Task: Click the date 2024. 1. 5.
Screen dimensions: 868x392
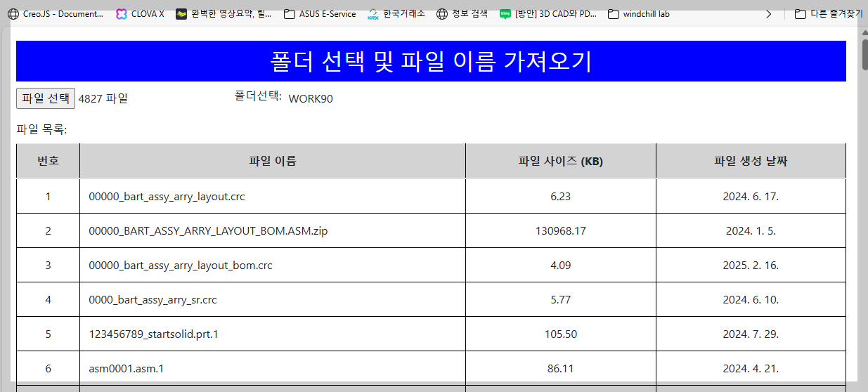Action: (x=751, y=231)
